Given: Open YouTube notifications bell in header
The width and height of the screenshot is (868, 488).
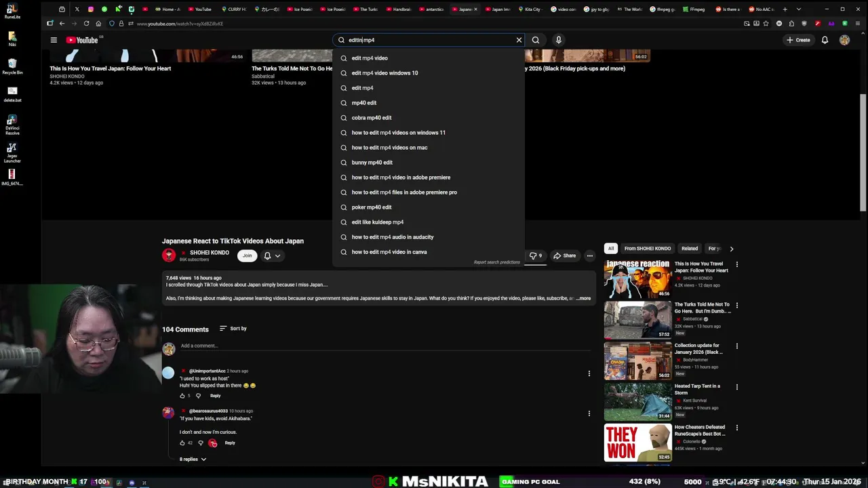Looking at the screenshot, I should tap(825, 40).
